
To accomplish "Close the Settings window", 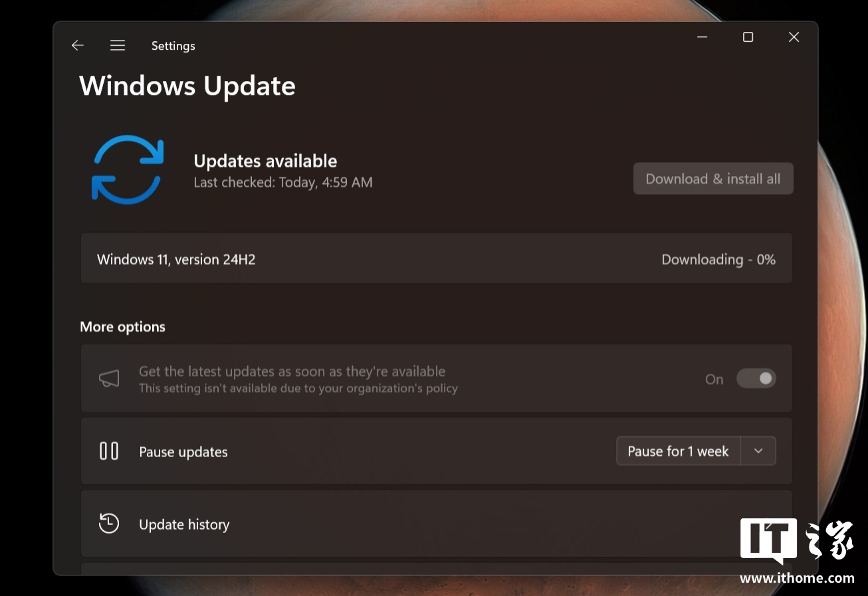I will [x=794, y=37].
